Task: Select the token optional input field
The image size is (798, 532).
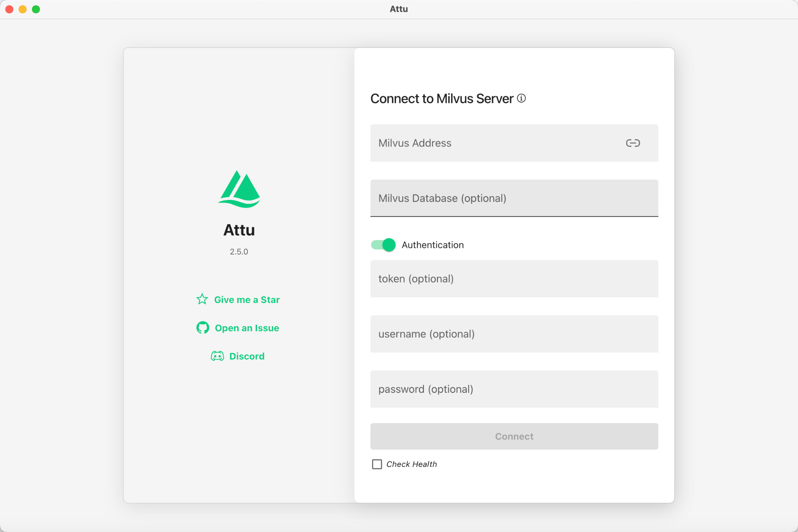Action: (x=514, y=279)
